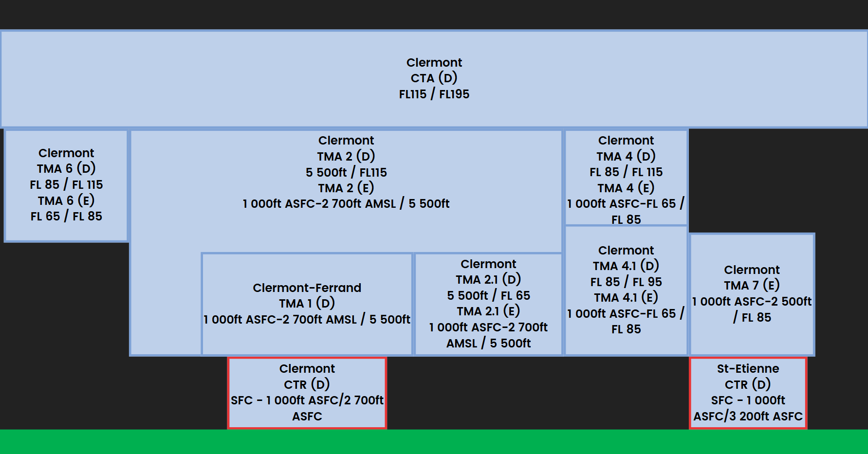Select the Clermont CTA (D) FL115/FL195 block

(434, 79)
